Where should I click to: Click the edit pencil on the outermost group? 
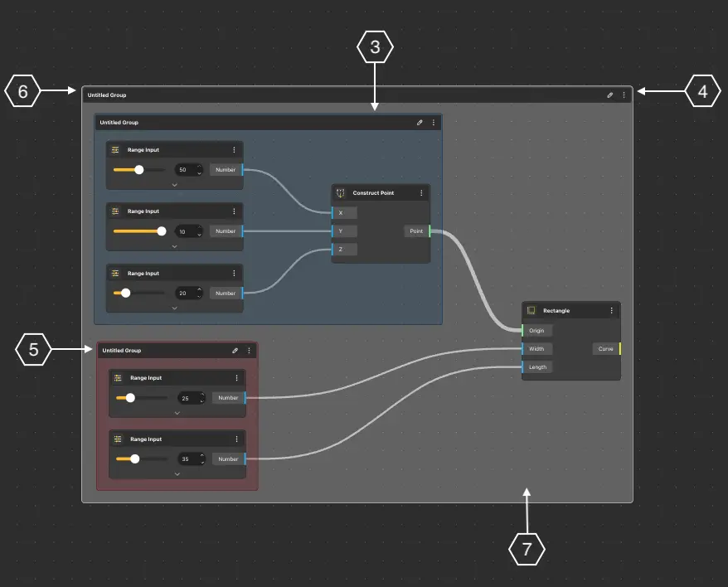click(x=610, y=95)
